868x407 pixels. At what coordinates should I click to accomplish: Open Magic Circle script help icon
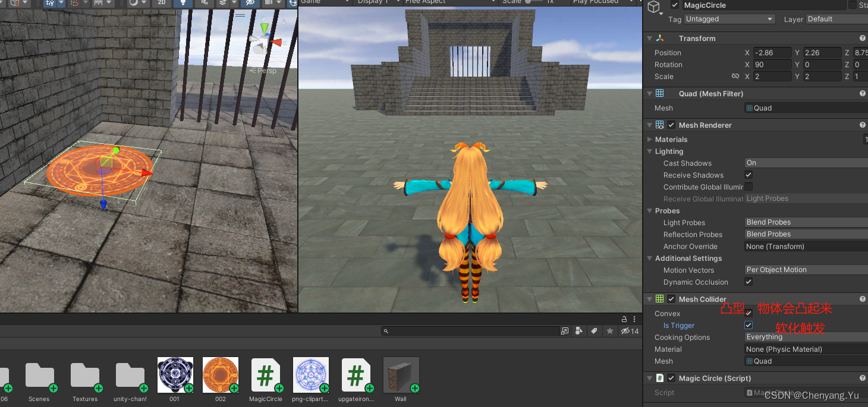click(x=862, y=378)
